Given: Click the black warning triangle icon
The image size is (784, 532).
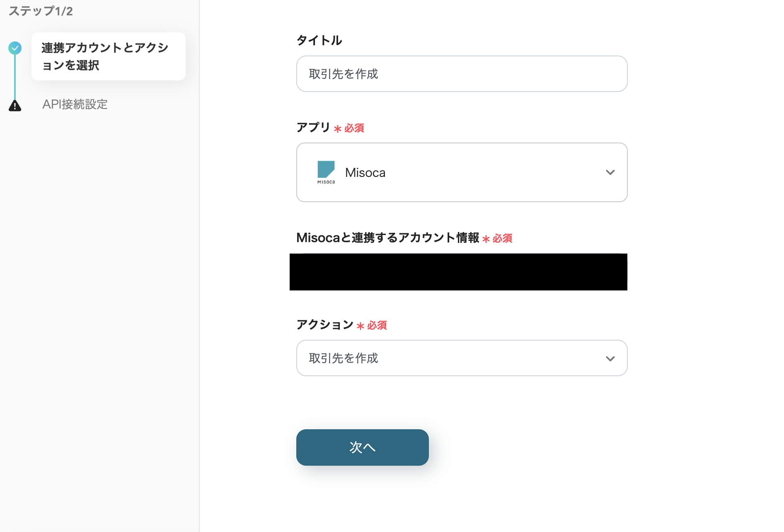Looking at the screenshot, I should [x=15, y=106].
